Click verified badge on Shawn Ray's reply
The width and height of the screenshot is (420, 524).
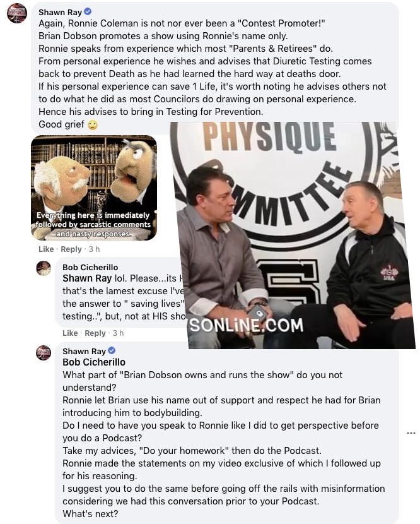pyautogui.click(x=112, y=350)
